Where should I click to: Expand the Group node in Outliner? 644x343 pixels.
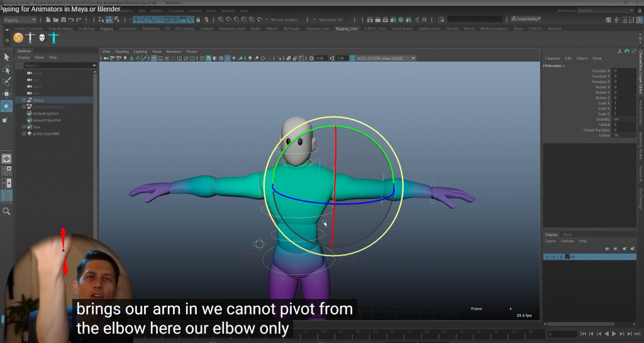[x=24, y=100]
